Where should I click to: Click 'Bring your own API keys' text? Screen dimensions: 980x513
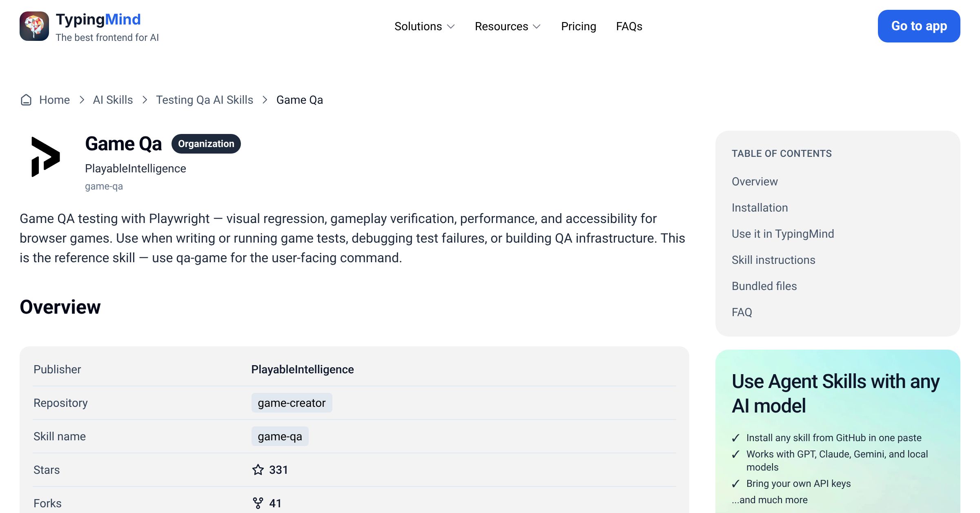pyautogui.click(x=798, y=484)
